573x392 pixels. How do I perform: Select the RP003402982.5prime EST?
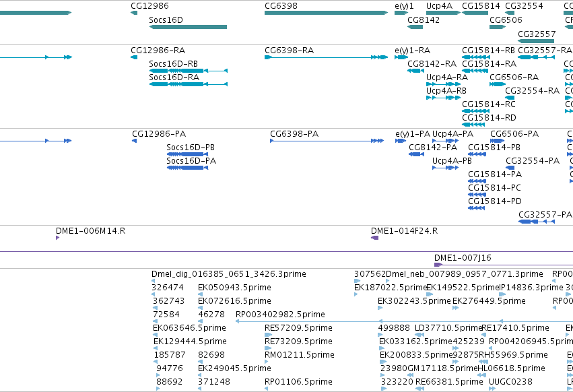404,321
